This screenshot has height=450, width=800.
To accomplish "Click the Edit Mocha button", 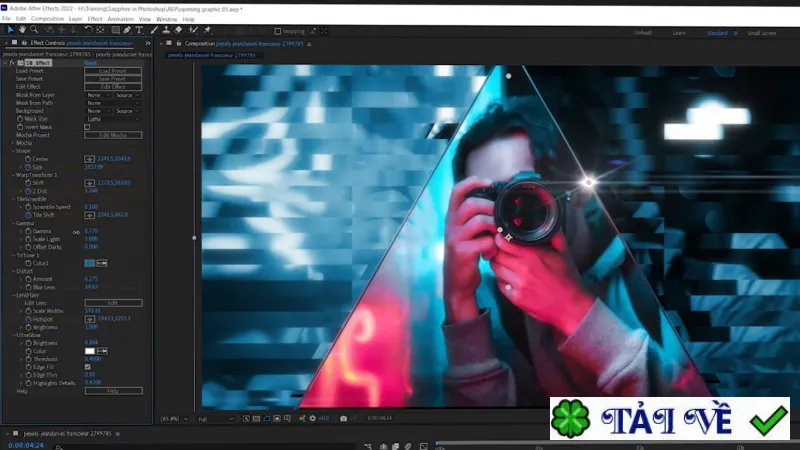I will 113,135.
